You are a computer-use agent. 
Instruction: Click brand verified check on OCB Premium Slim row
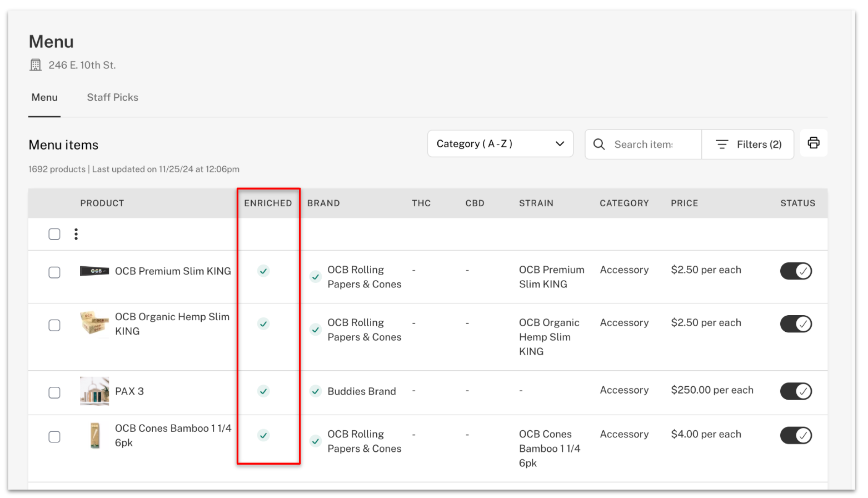click(x=316, y=277)
